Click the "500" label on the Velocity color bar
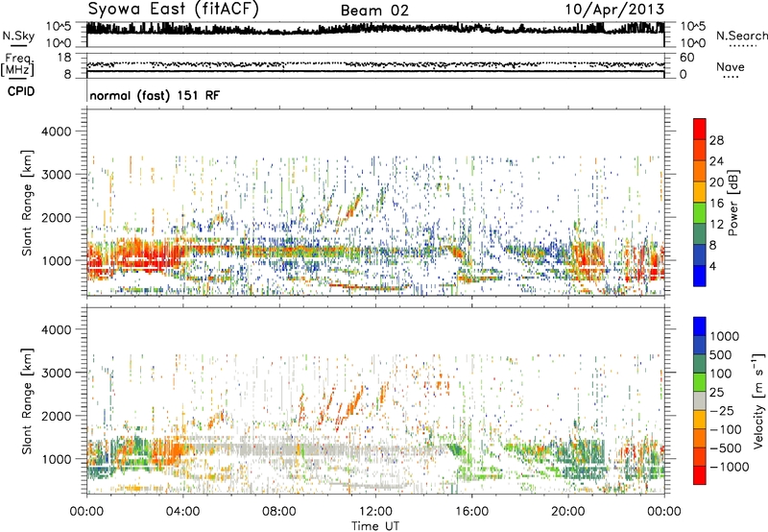This screenshot has width=768, height=532. point(721,354)
